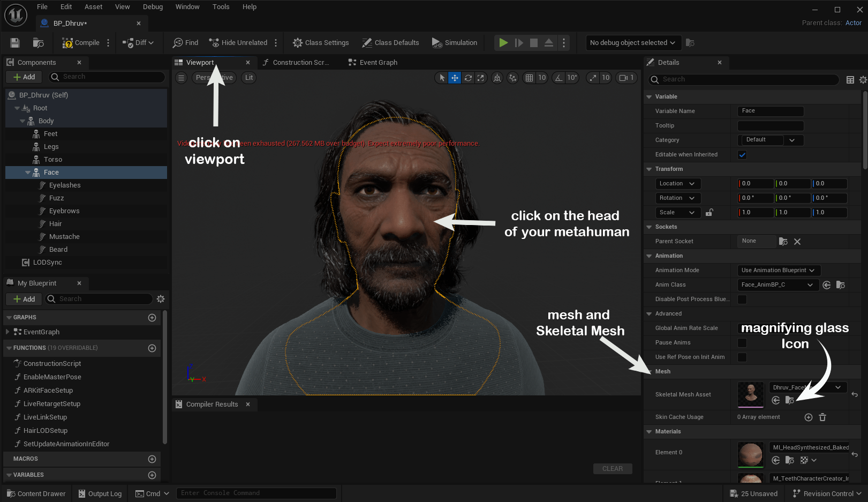Click the Element 0 material sphere swatch
Viewport: 868px width, 502px height.
[x=751, y=455]
